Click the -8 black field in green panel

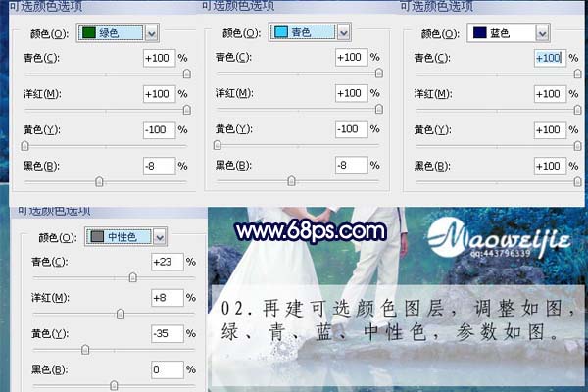pyautogui.click(x=158, y=166)
